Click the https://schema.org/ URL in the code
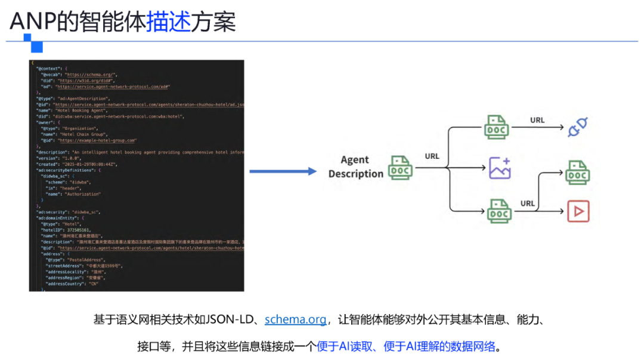This screenshot has width=644, height=363. pos(91,75)
